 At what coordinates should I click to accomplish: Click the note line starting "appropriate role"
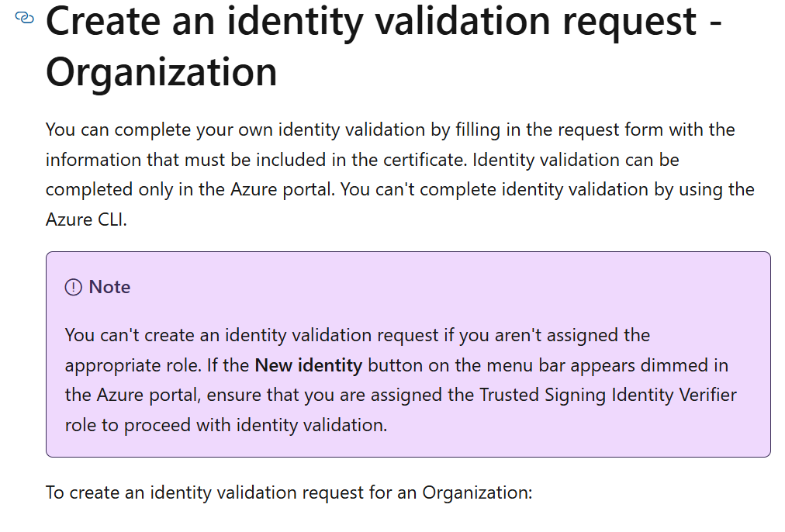(x=396, y=365)
